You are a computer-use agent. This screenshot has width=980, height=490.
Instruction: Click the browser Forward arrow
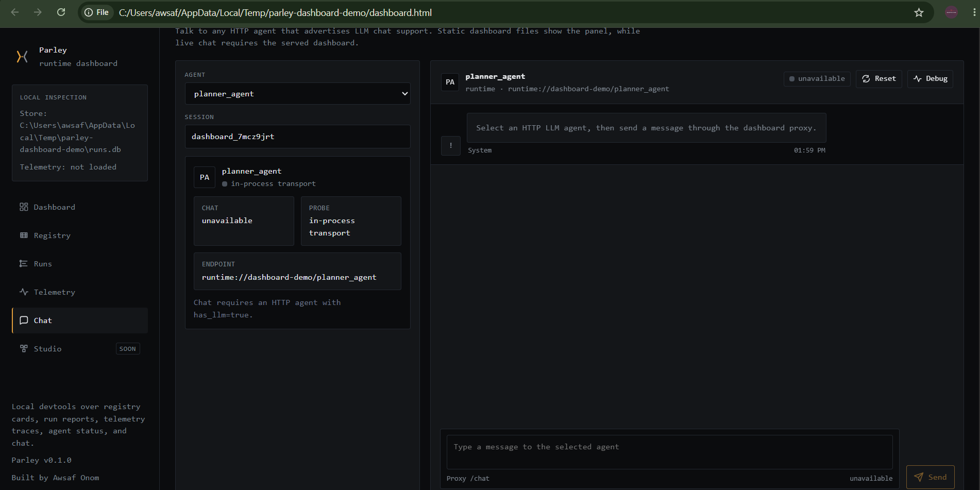click(38, 12)
